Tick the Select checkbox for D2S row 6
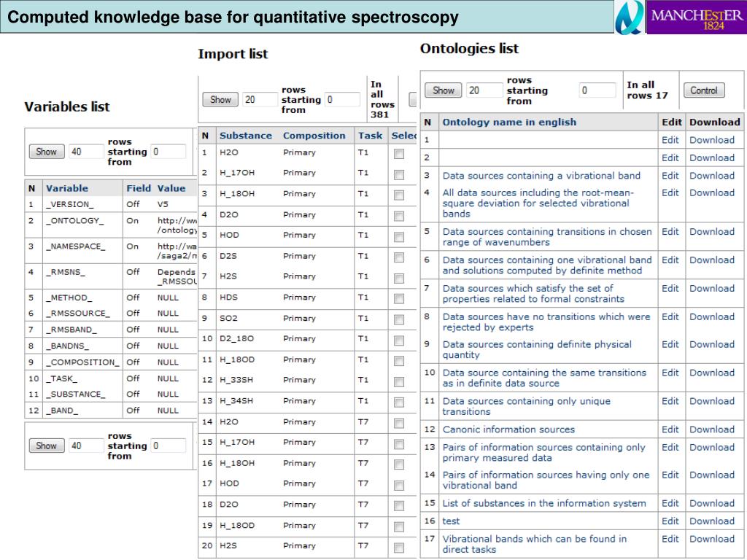Screen dimensions: 747x560 click(399, 257)
